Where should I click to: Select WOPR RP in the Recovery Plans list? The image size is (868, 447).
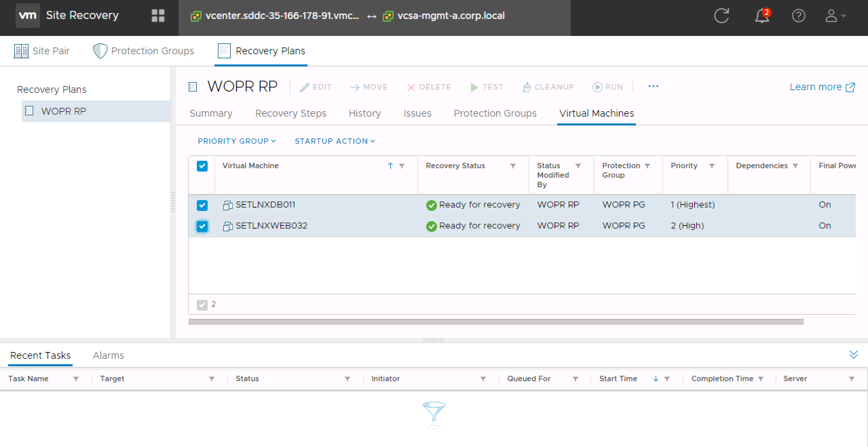point(96,111)
